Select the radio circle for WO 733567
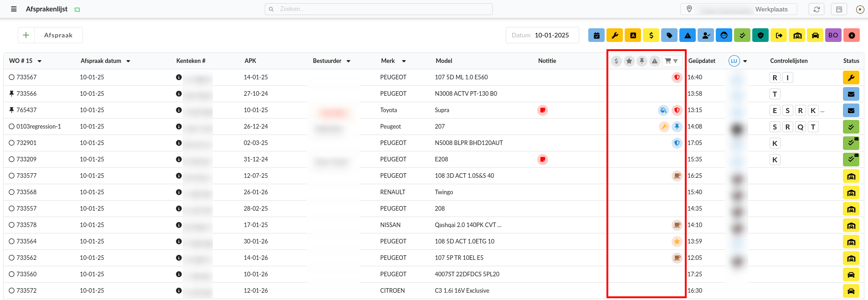This screenshot has height=300, width=868. (x=12, y=78)
